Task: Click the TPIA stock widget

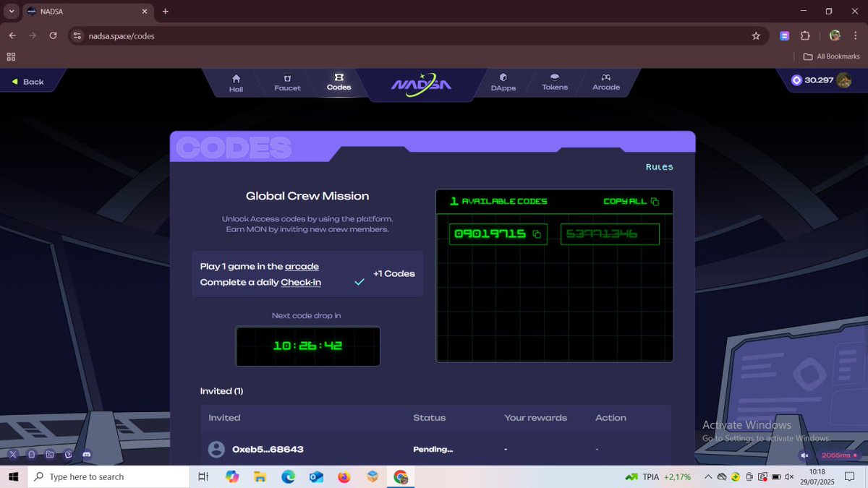Action: click(658, 476)
